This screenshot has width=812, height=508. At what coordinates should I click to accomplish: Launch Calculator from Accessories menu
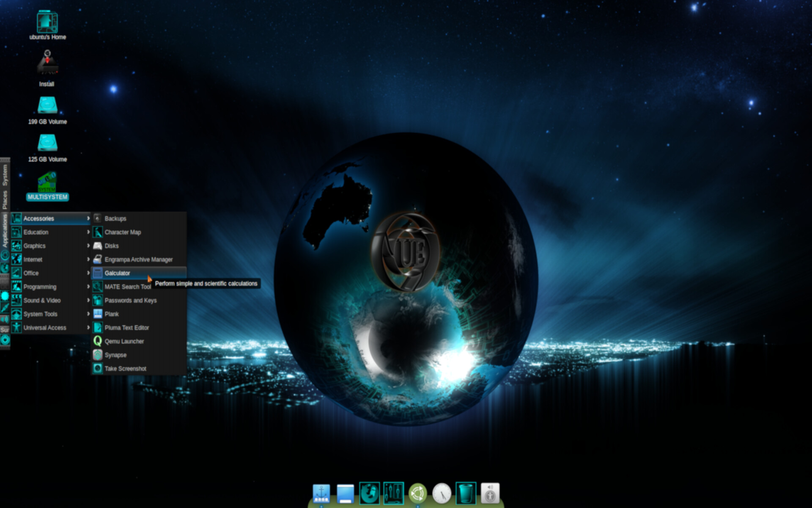click(118, 273)
